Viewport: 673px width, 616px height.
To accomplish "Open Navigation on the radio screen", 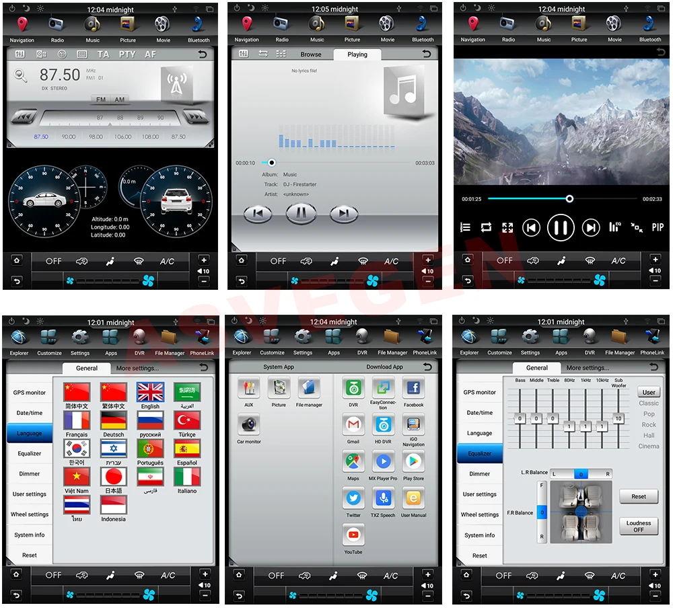I will coord(22,29).
